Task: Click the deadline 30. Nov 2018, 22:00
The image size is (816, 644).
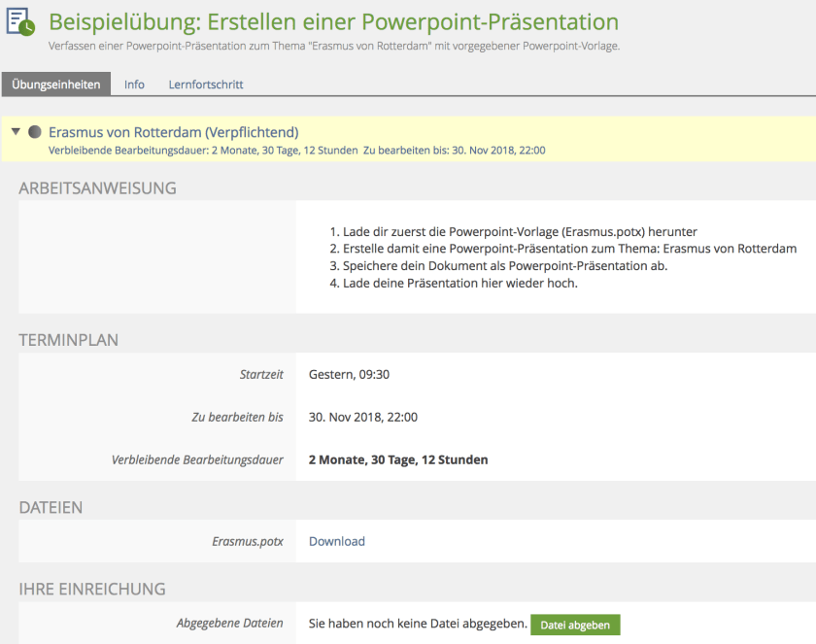Action: click(363, 417)
